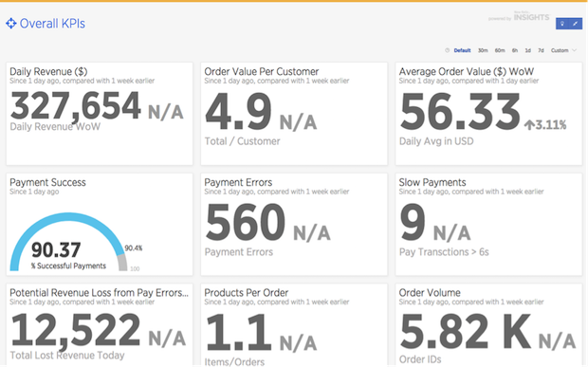Select the Slow Payments widget title
588x367 pixels.
432,183
